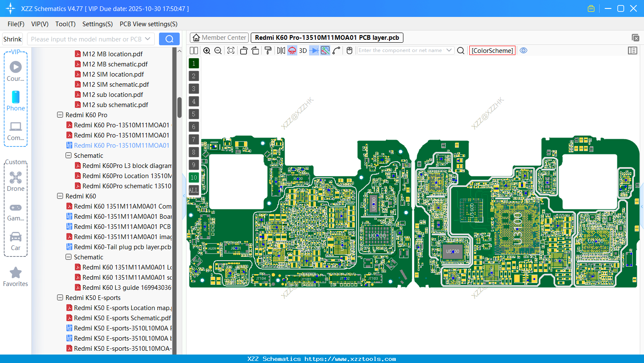Collapse the Redmi K60 Pro folder

[60, 115]
